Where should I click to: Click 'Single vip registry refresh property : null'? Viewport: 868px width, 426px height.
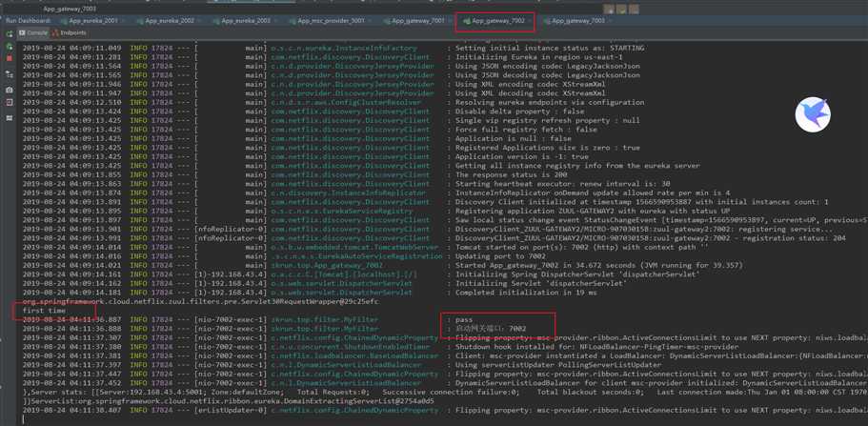pos(548,120)
